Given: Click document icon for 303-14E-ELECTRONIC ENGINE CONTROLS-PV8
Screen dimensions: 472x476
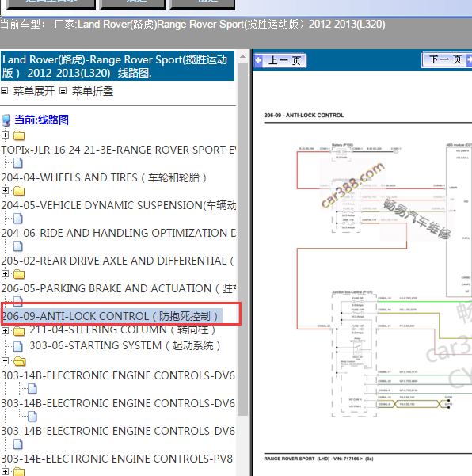Looking at the screenshot, I should pos(18,444).
